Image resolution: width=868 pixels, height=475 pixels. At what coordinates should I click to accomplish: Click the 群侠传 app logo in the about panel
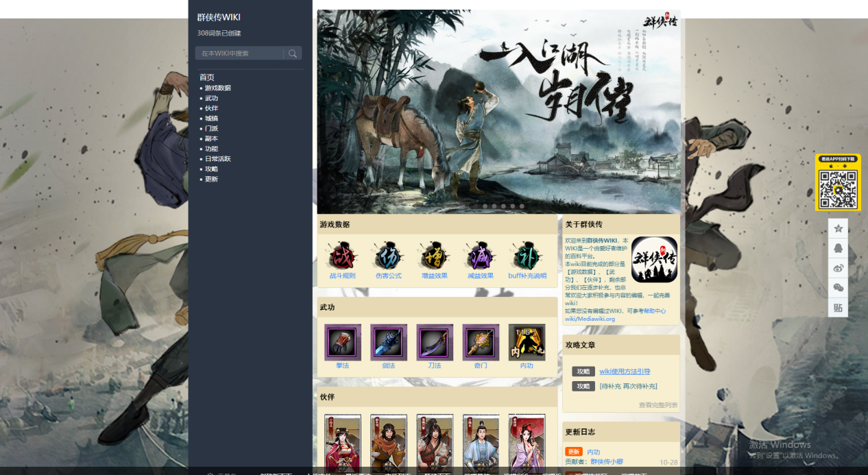(x=654, y=259)
